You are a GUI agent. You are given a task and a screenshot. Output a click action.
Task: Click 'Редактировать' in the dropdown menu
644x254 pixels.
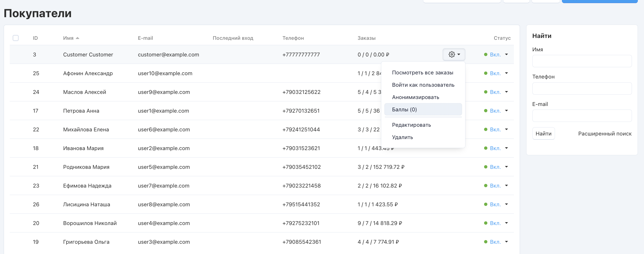[x=411, y=125]
